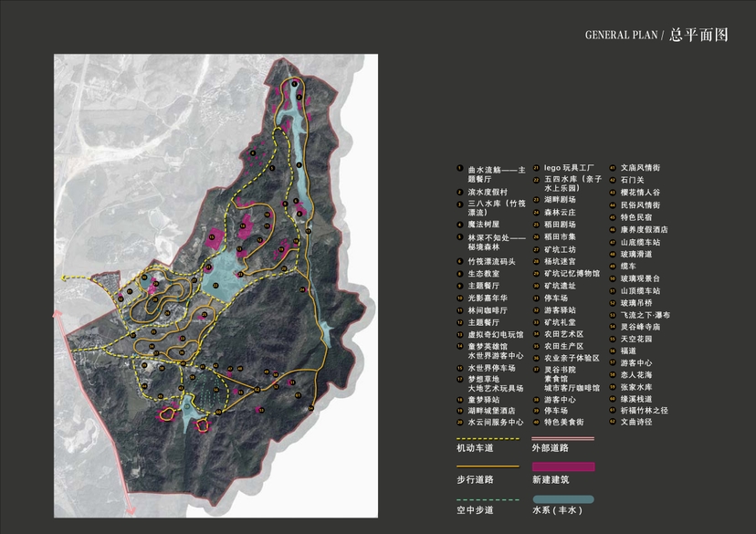Click the 魔法树屋 legend marker number 4
Viewport: 756px width, 534px height.
458,222
